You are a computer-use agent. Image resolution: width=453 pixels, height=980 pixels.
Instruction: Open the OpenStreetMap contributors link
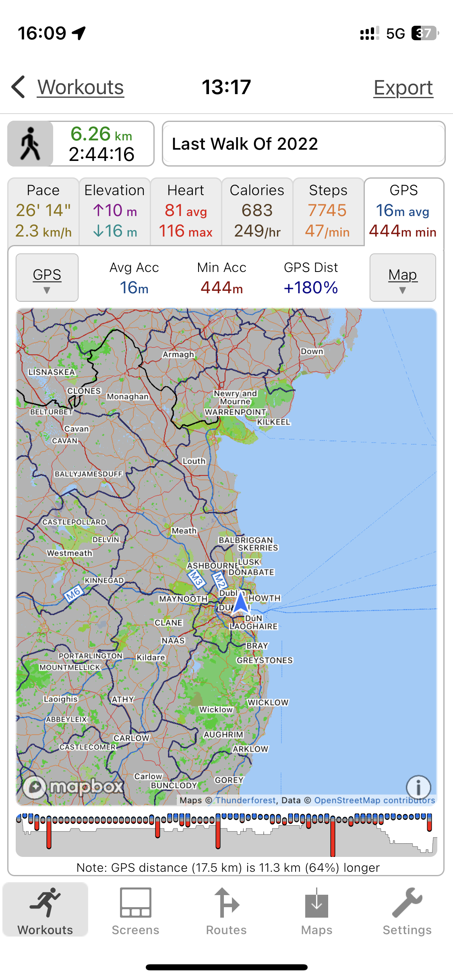pyautogui.click(x=374, y=800)
